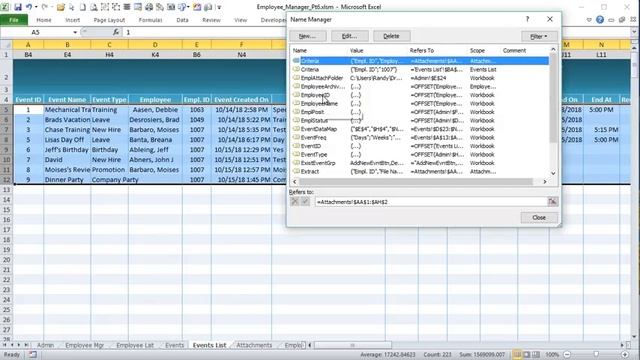Open the Insert ribbon tab
Image resolution: width=640 pixels, height=360 pixels.
click(73, 20)
